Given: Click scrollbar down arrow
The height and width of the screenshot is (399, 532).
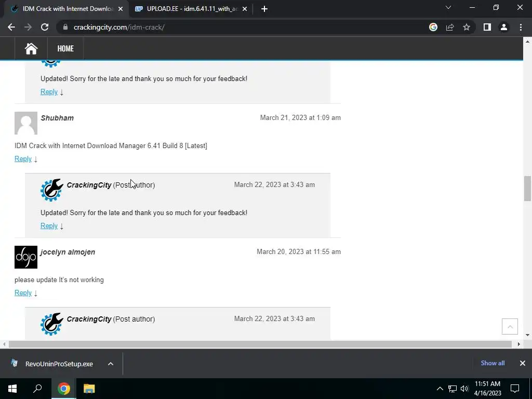Looking at the screenshot, I should tap(527, 335).
